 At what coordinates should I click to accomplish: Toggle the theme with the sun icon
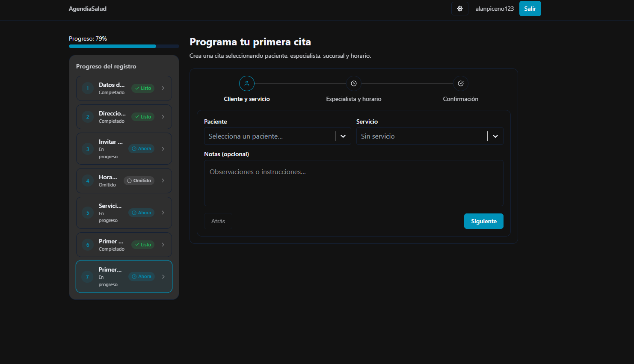[460, 9]
